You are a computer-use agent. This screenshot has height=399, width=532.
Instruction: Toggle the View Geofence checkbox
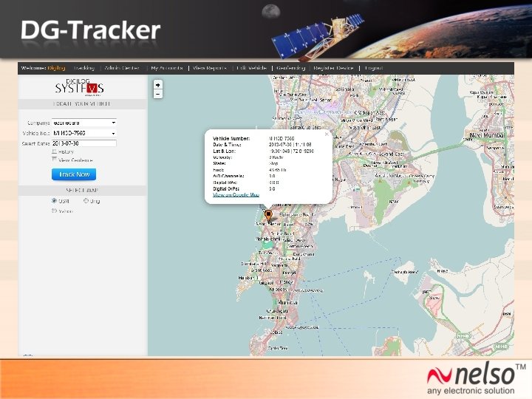click(x=54, y=160)
